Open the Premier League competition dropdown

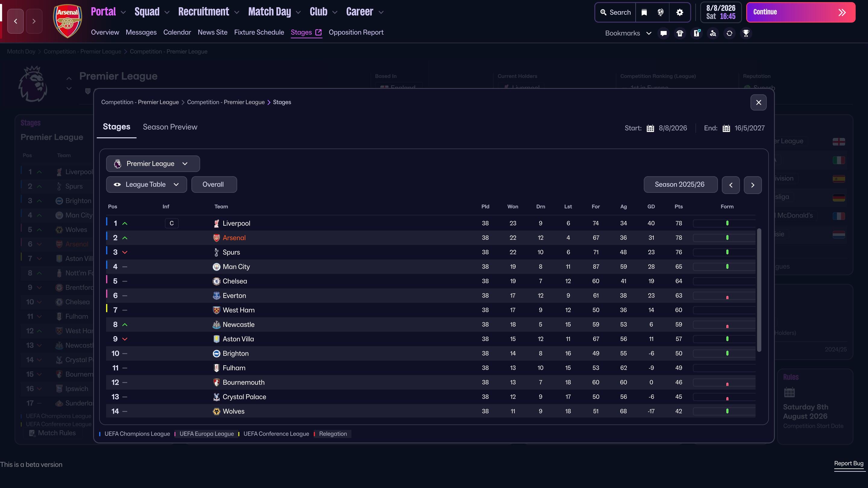(153, 164)
